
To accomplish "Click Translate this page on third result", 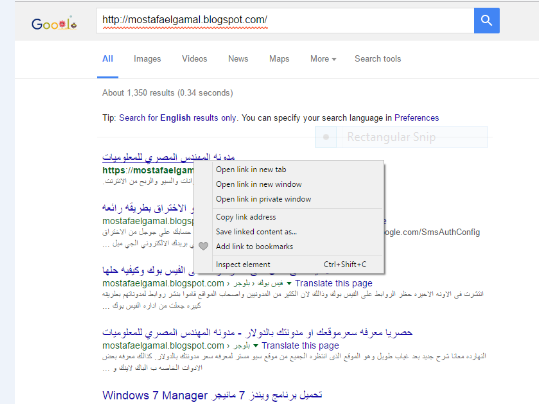I will [x=333, y=283].
